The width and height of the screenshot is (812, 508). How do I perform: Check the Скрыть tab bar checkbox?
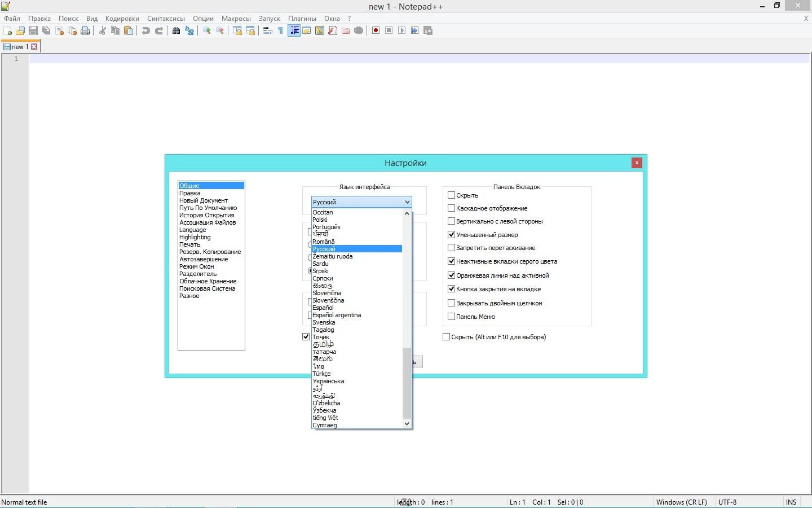click(451, 195)
